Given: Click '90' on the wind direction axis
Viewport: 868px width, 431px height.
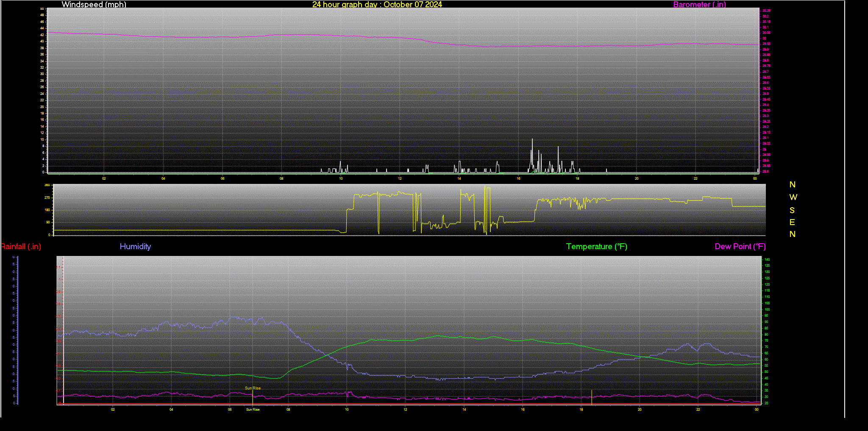Looking at the screenshot, I should point(48,222).
